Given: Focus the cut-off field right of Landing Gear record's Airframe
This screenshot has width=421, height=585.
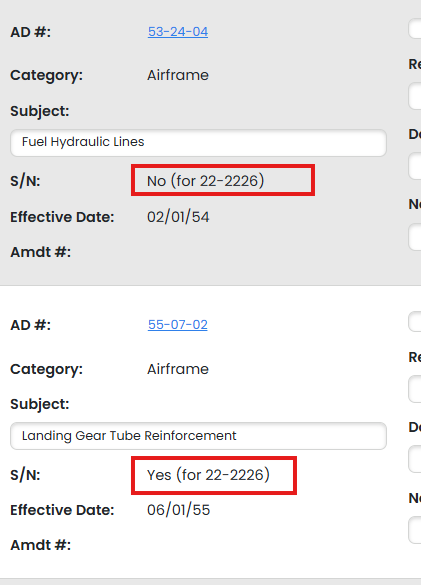Looking at the screenshot, I should (415, 390).
